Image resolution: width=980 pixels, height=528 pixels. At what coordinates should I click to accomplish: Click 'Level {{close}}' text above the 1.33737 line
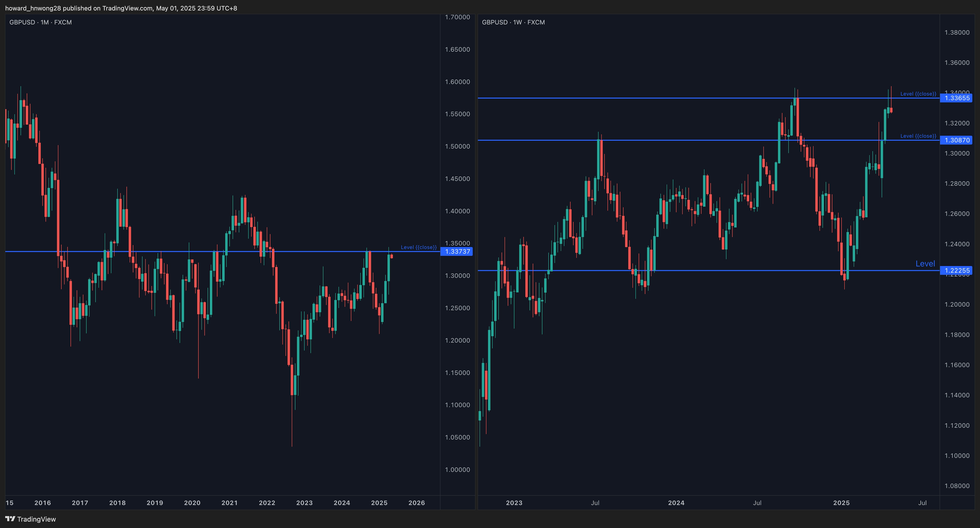(419, 247)
